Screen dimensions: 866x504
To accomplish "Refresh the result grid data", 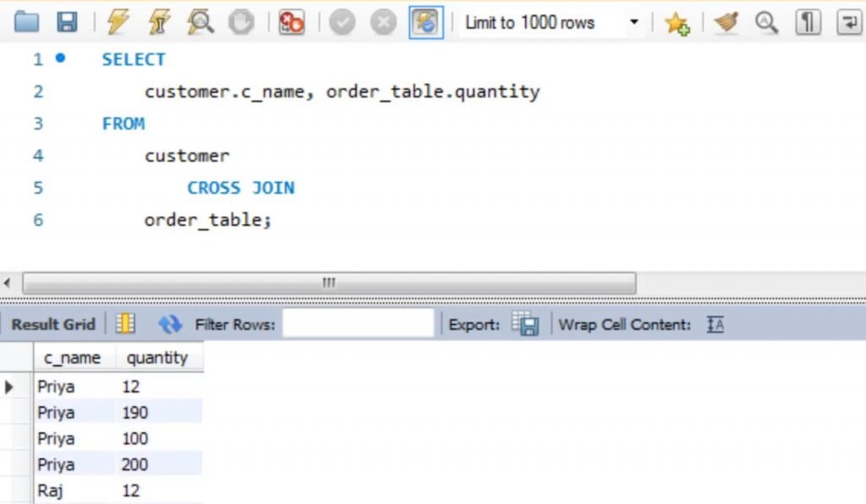I will 169,324.
